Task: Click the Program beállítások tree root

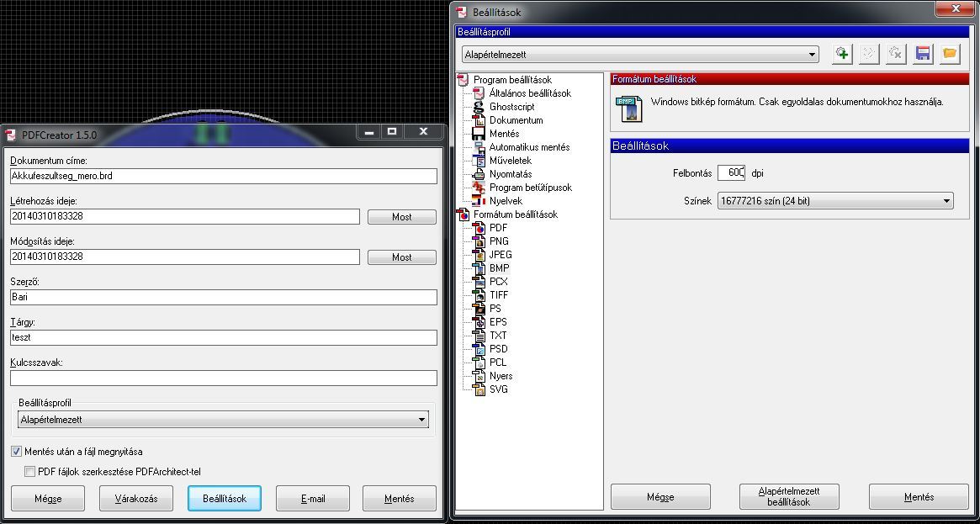Action: pos(512,80)
